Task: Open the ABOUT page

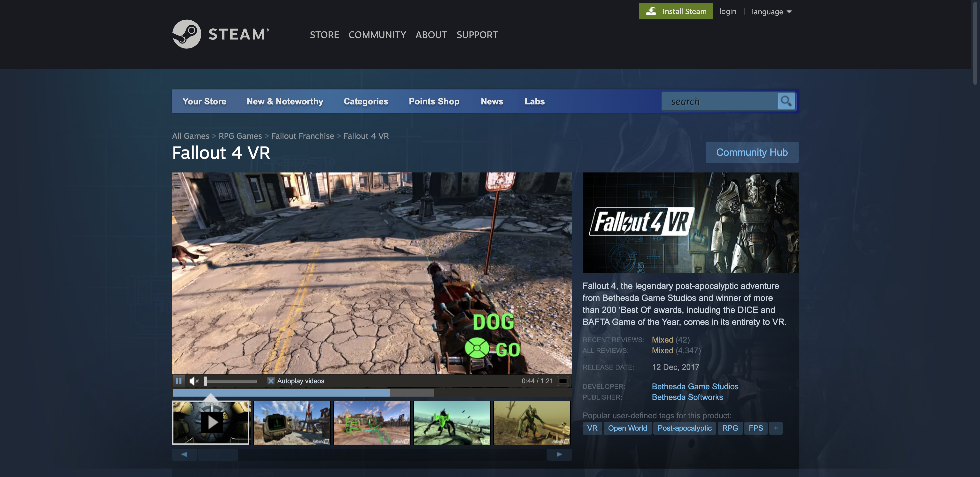Action: tap(431, 35)
